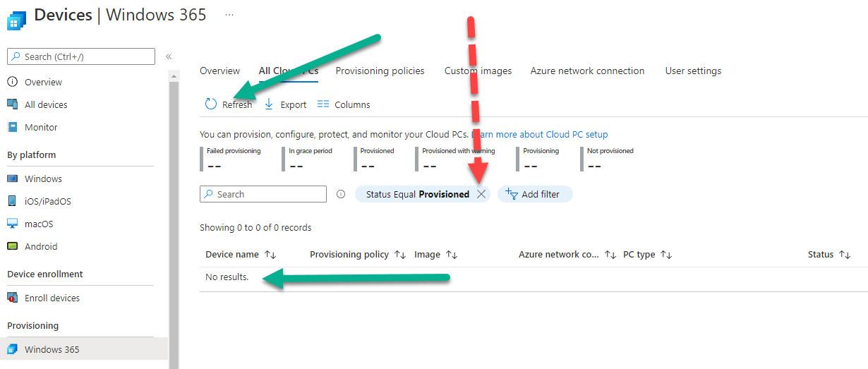Select the Android platform item

tap(41, 246)
